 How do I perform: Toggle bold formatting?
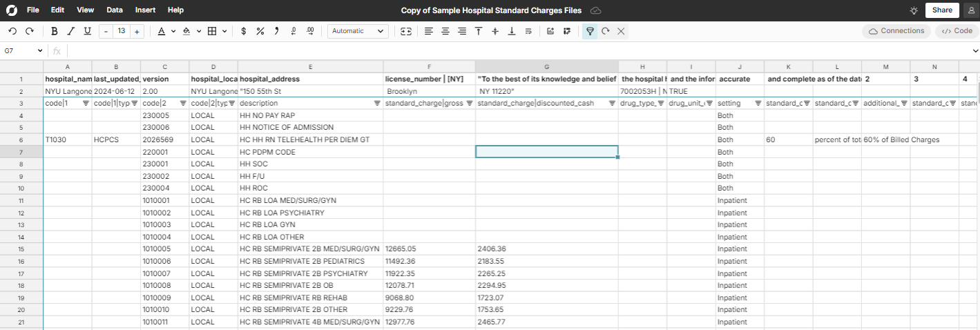(55, 31)
